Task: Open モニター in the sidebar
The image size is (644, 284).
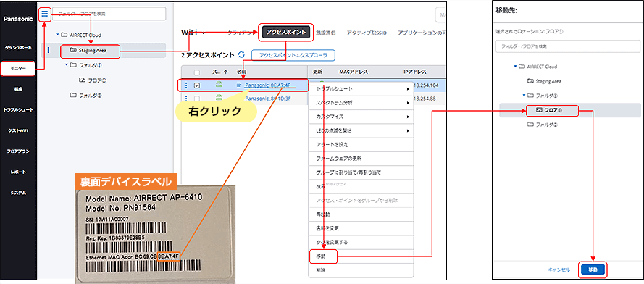Action: [18, 69]
